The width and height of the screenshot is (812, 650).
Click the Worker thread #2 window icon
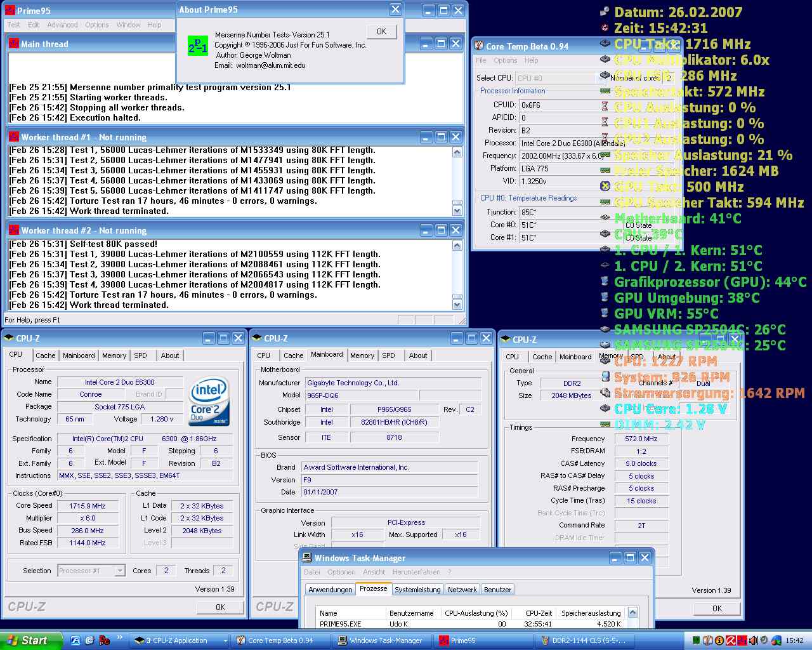coord(14,230)
